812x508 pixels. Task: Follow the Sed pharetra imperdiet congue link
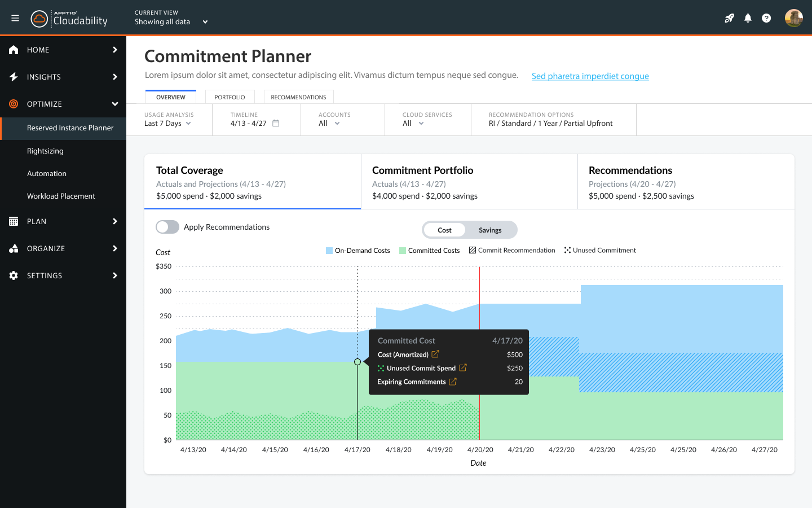click(590, 76)
